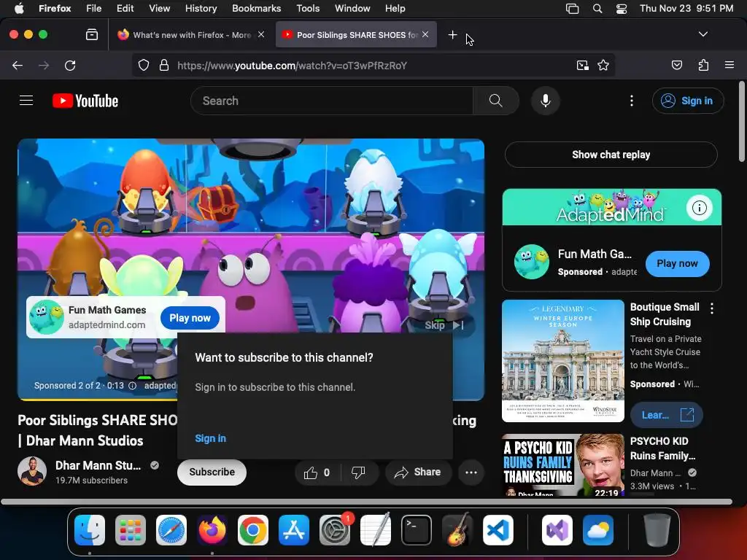Click the page vertical scrollbar
The height and width of the screenshot is (560, 747).
click(x=742, y=122)
